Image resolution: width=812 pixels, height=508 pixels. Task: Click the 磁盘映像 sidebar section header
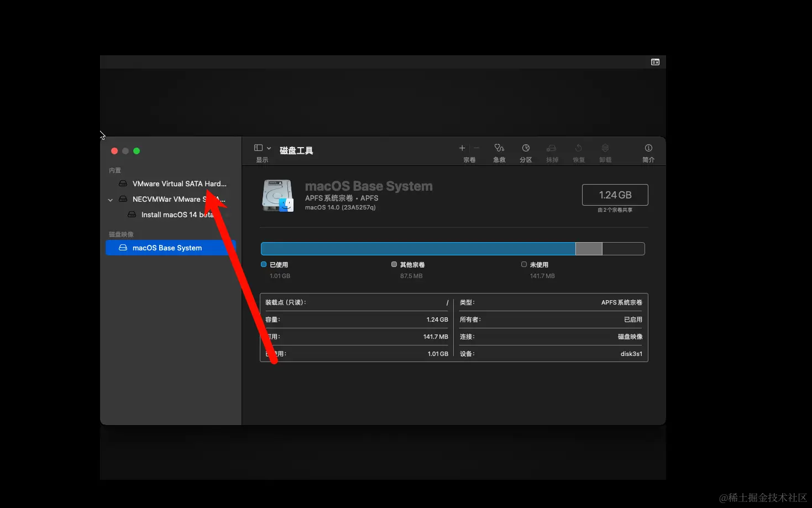[x=121, y=234]
